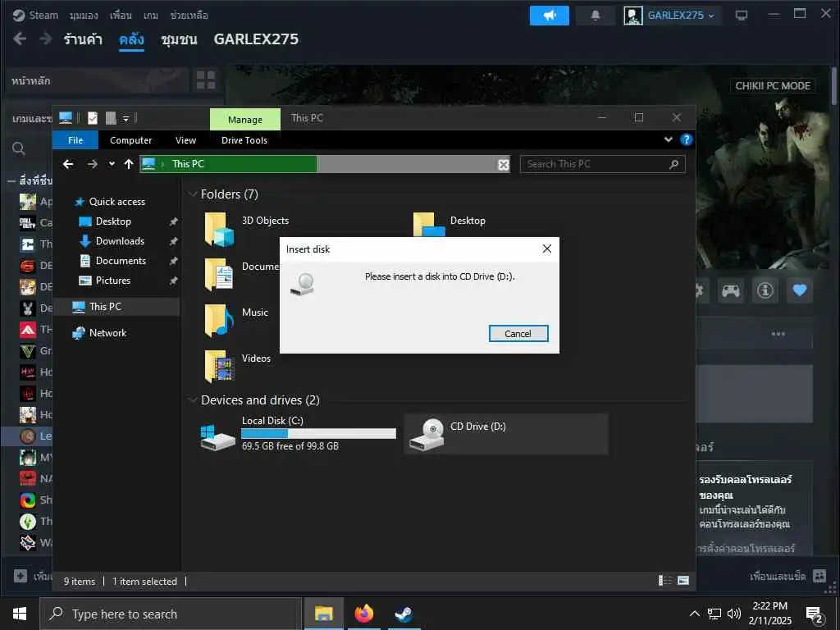Select the Manage contextual tab

pyautogui.click(x=244, y=119)
